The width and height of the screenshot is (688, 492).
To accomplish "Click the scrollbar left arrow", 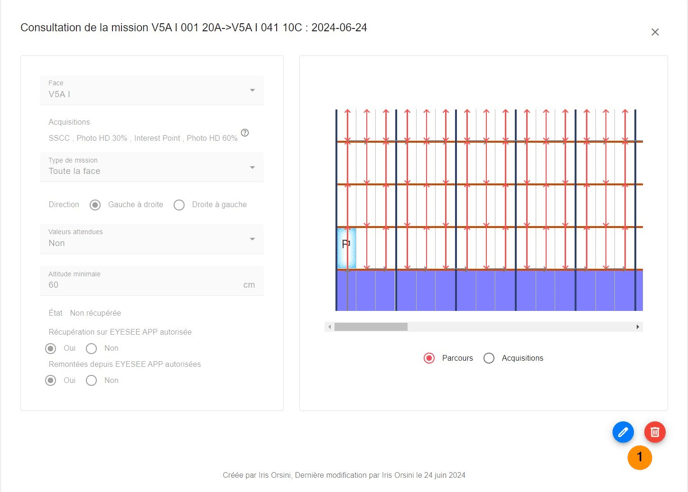I will [x=330, y=327].
